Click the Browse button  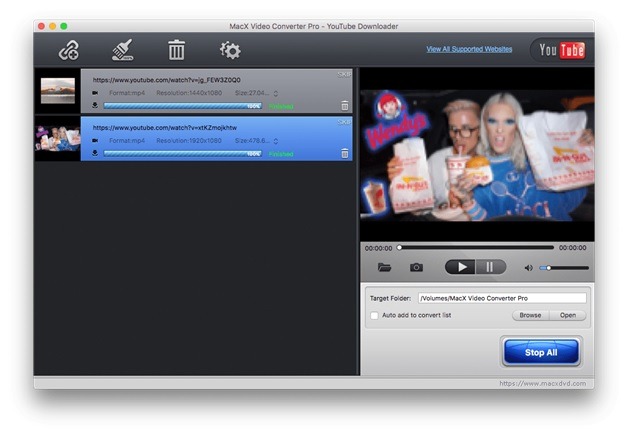tap(531, 315)
